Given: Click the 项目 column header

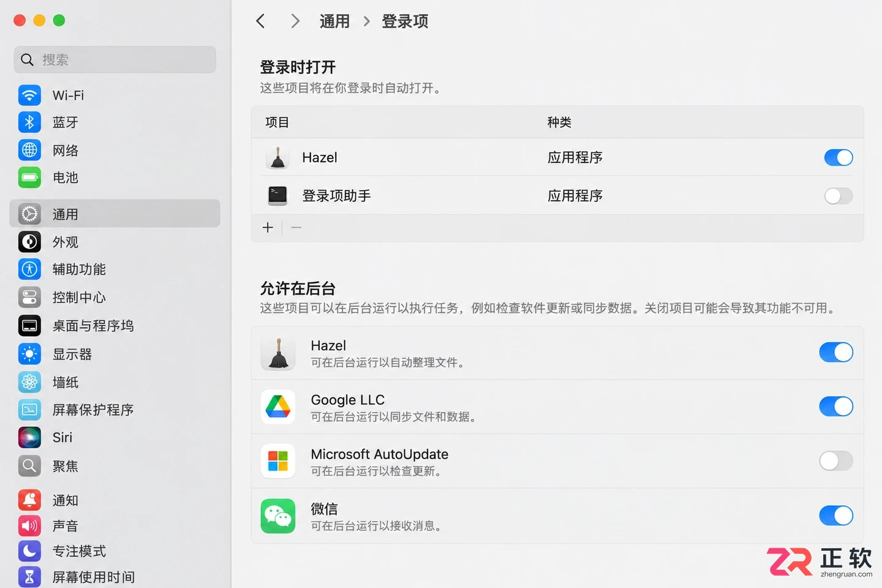Looking at the screenshot, I should pyautogui.click(x=277, y=123).
